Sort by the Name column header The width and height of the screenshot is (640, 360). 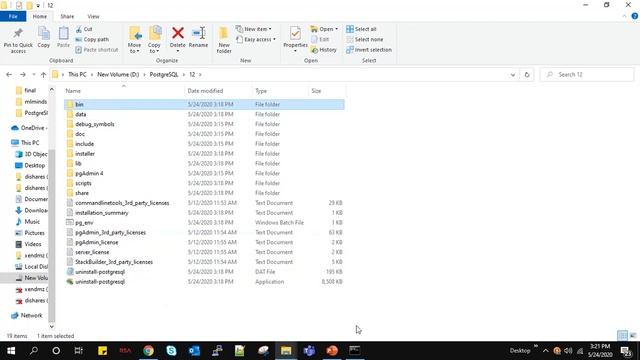tap(124, 91)
